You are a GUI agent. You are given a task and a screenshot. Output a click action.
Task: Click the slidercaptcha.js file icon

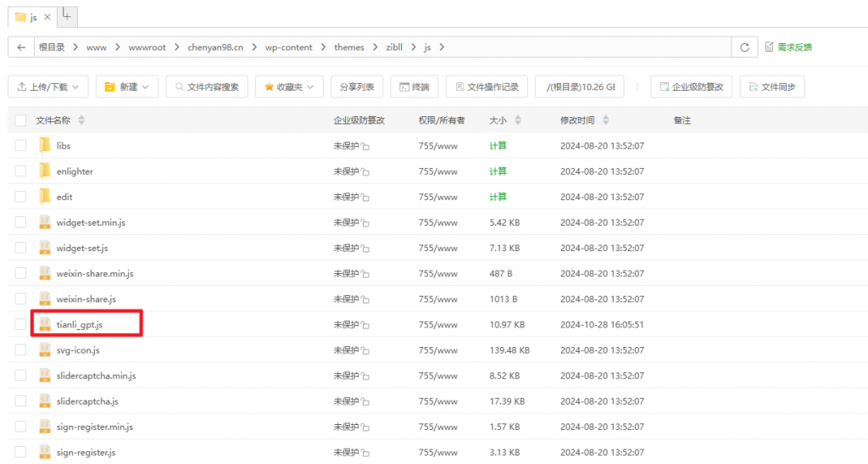(45, 401)
